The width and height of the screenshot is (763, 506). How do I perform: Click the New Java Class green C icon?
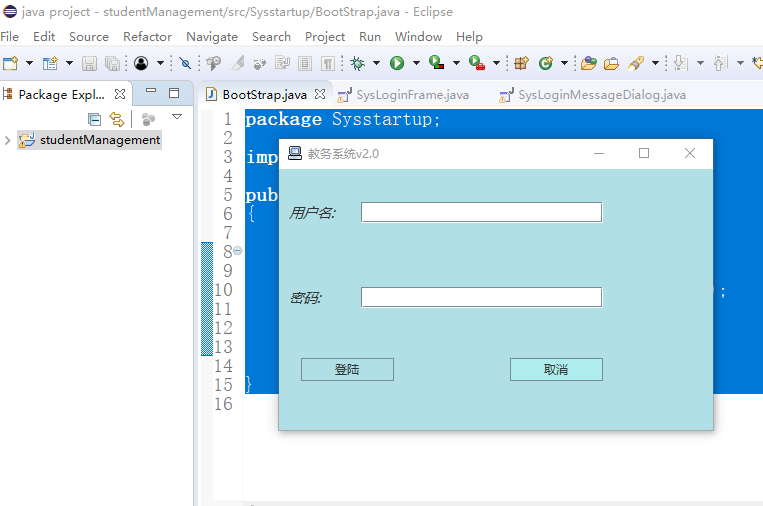pos(545,63)
